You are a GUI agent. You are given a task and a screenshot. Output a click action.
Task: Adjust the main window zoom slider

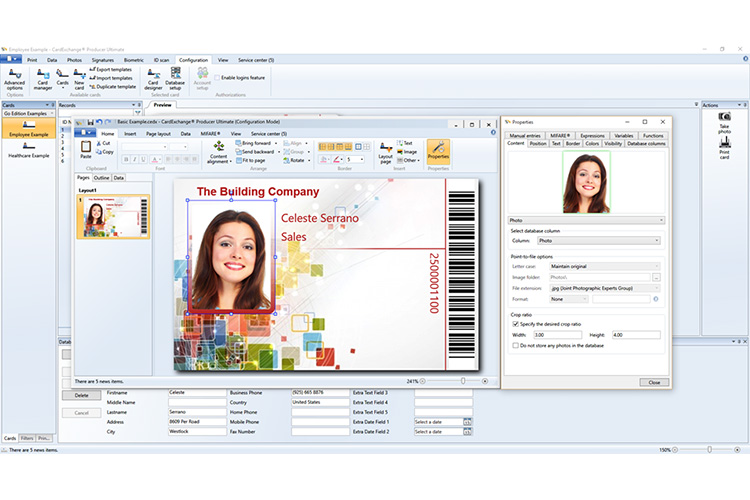[710, 449]
